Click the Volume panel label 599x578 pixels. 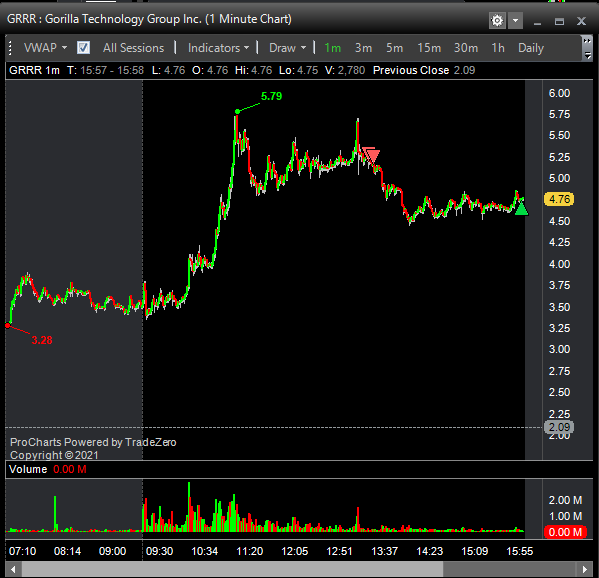(x=28, y=469)
